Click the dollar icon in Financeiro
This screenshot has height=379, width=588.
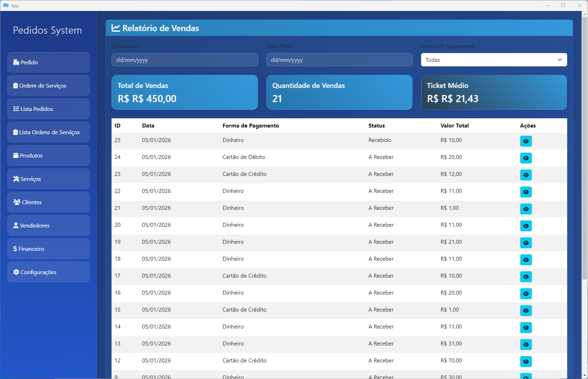point(15,249)
